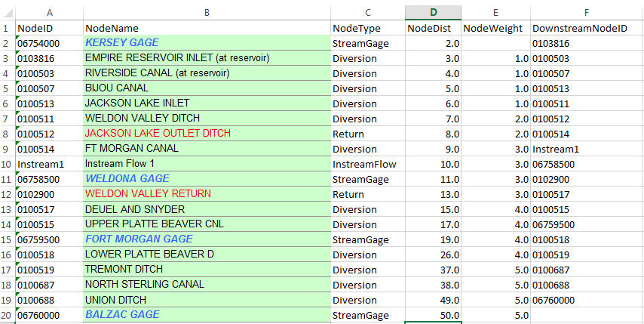Click the empty NodeWeight cell for KERSEY GAGE
Image resolution: width=644 pixels, height=324 pixels.
495,43
